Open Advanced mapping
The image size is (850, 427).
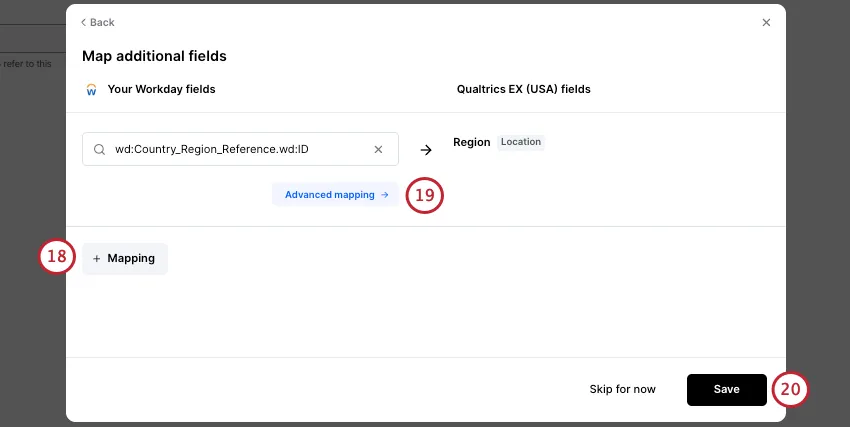335,195
